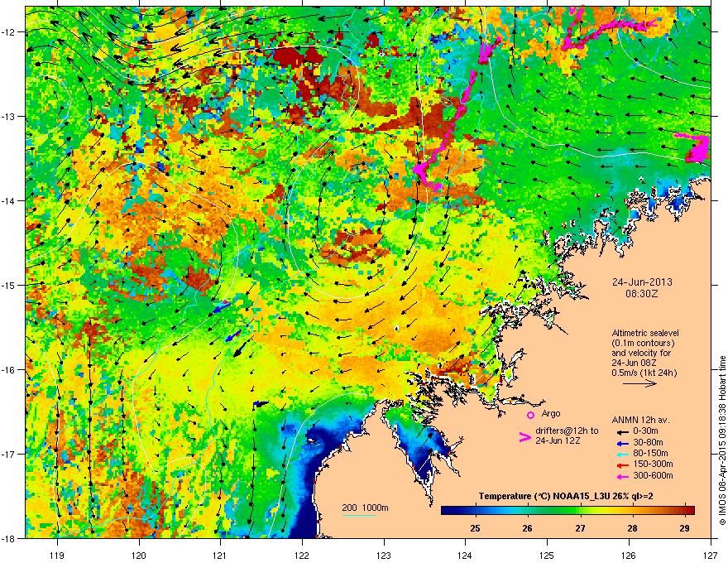Viewport: 728px width, 563px height.
Task: Click the IMOS Hobart time vertical caption
Action: (x=722, y=440)
